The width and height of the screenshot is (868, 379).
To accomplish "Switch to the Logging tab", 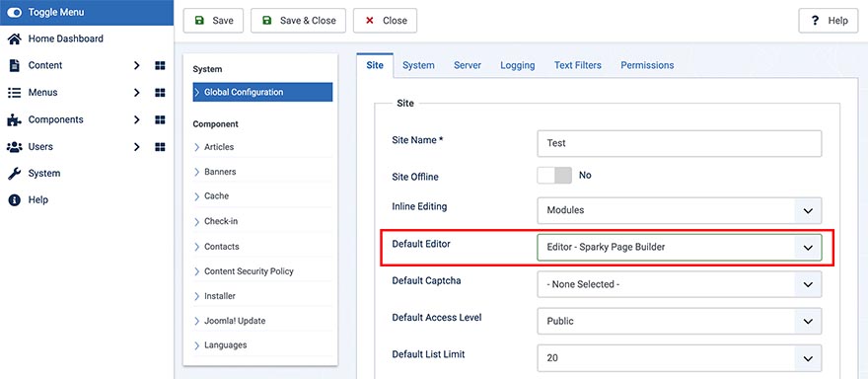I will tap(518, 65).
